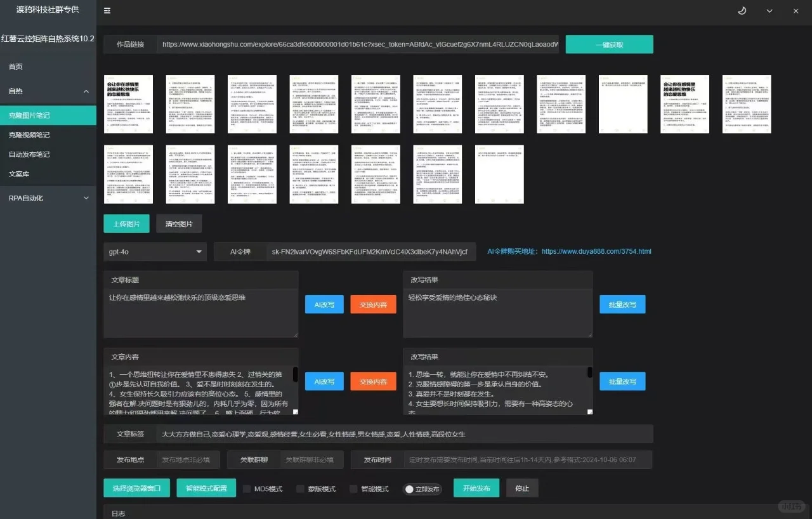Select 自动发布笔记 in the sidebar

[x=48, y=154]
